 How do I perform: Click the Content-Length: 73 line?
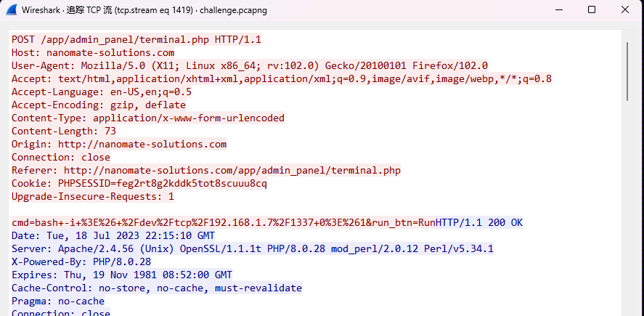(64, 131)
